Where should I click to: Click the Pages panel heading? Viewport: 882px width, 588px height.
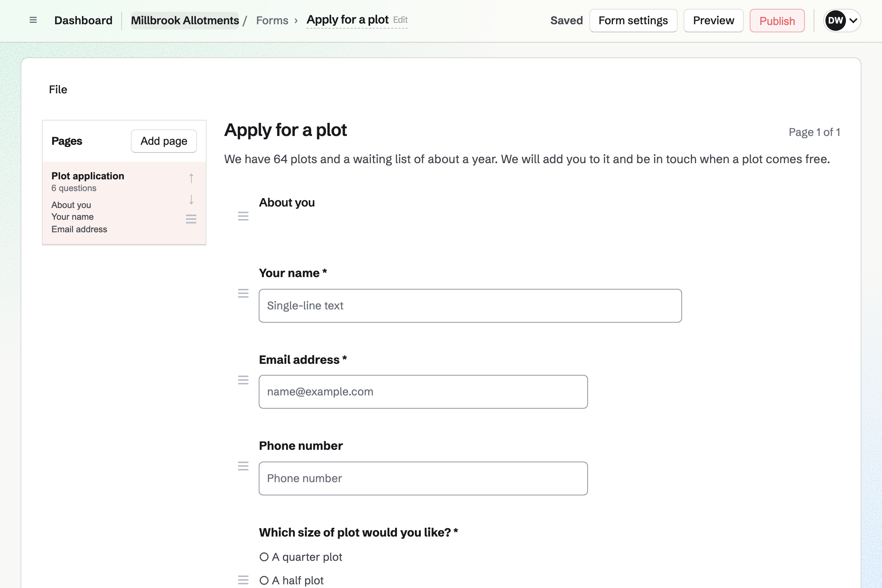tap(67, 141)
